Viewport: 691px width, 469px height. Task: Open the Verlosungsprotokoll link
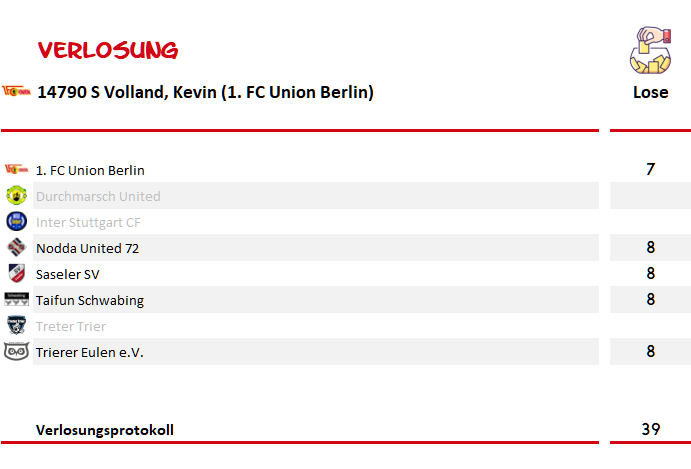tap(105, 430)
